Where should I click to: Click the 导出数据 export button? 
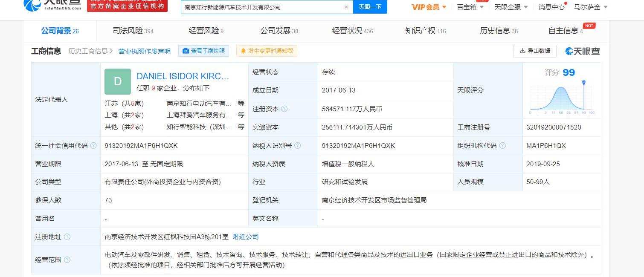coord(535,51)
